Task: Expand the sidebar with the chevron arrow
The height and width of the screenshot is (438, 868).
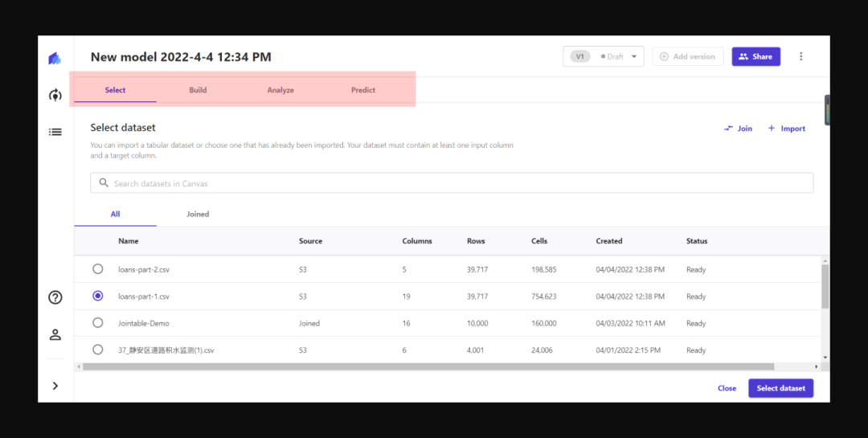Action: (x=55, y=386)
